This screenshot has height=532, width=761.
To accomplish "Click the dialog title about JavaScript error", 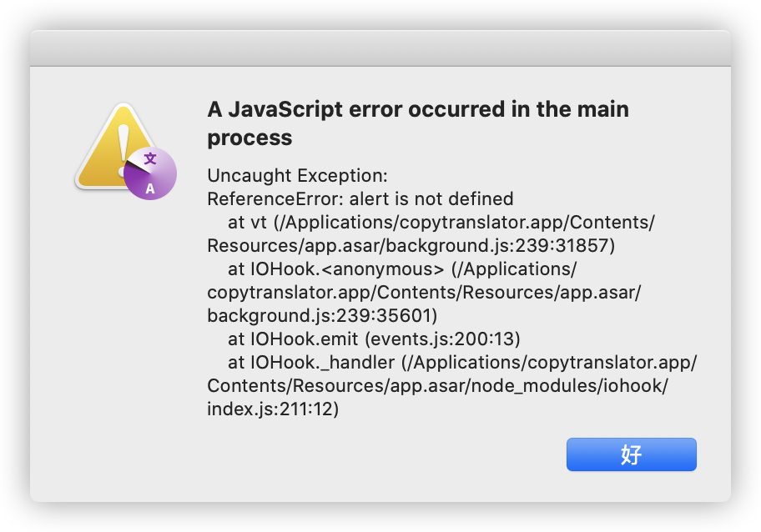I will coord(417,109).
